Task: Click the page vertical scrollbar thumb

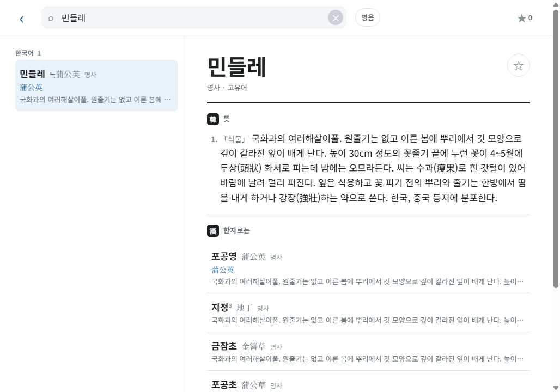Action: (x=556, y=148)
